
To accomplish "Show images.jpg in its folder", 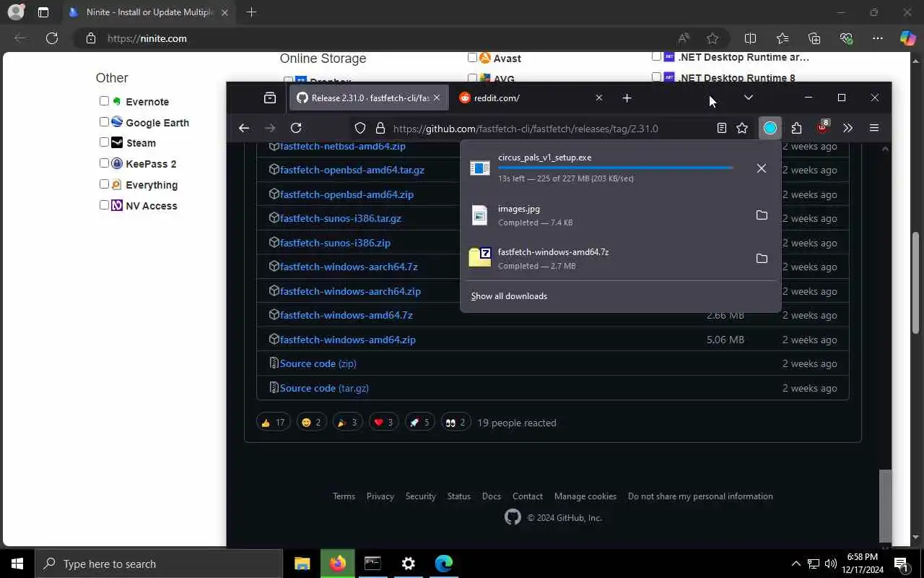I will (x=762, y=215).
